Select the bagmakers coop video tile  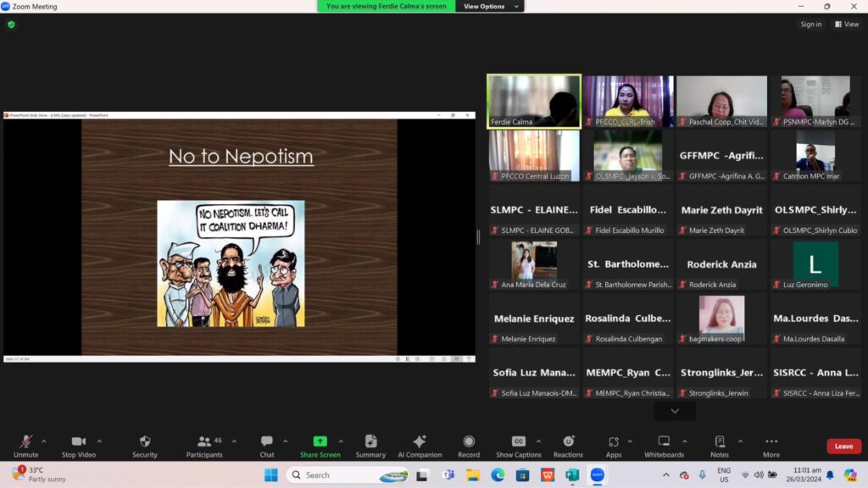click(x=722, y=319)
